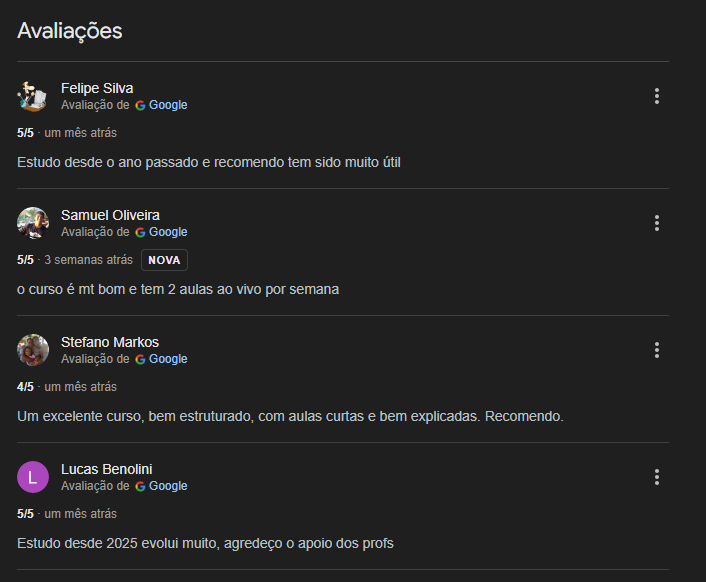The width and height of the screenshot is (706, 582).
Task: Click the Avaliações section heading
Action: click(x=70, y=31)
